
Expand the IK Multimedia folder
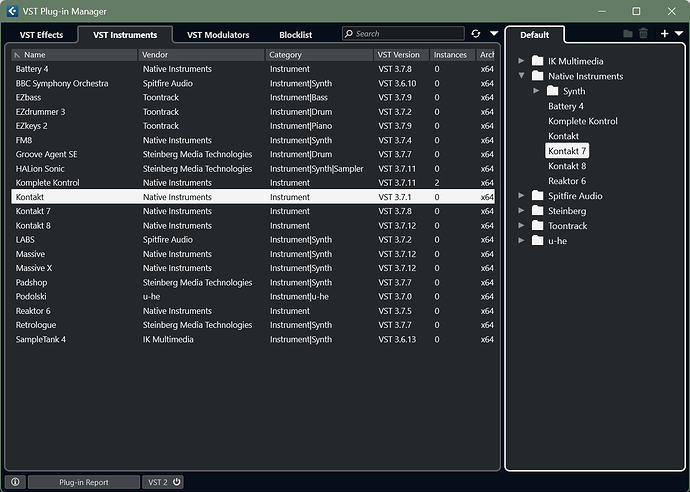[521, 61]
